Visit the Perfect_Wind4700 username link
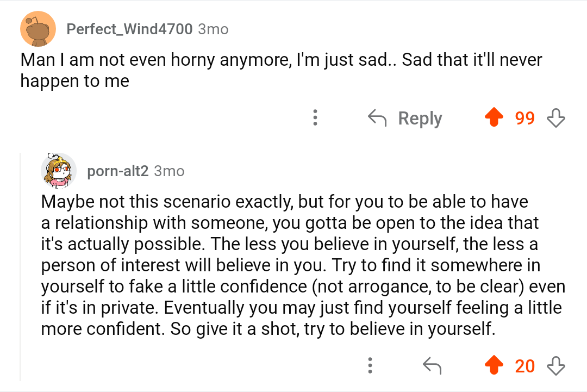Image resolution: width=587 pixels, height=392 pixels. [129, 29]
